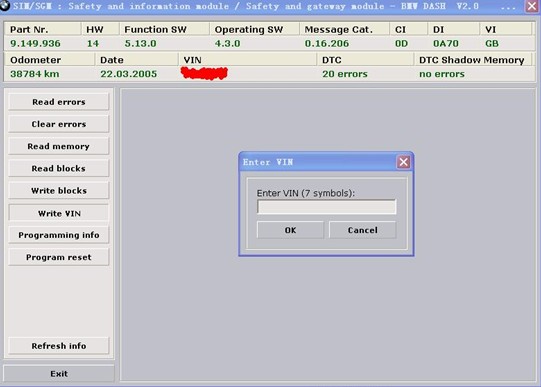Screen dimensions: 541x387
Task: Click Program reset
Action: point(59,257)
